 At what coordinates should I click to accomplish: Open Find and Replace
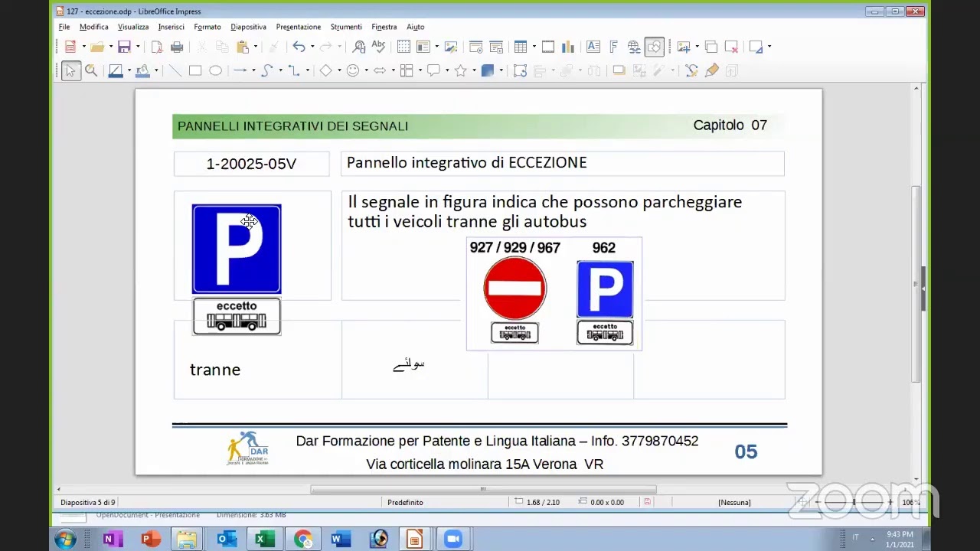click(x=359, y=47)
